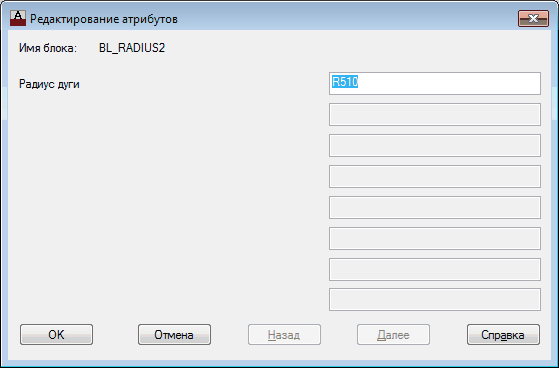Click the highlighted R510 text

coord(345,82)
